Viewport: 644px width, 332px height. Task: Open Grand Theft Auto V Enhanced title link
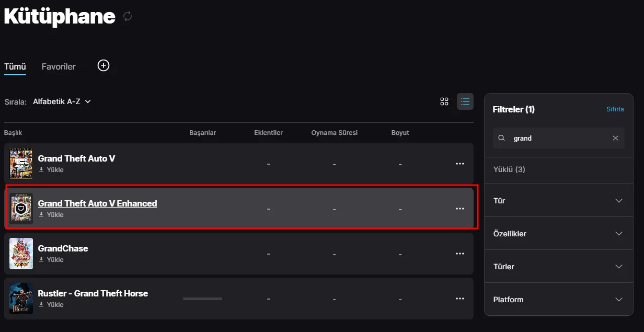pos(97,203)
